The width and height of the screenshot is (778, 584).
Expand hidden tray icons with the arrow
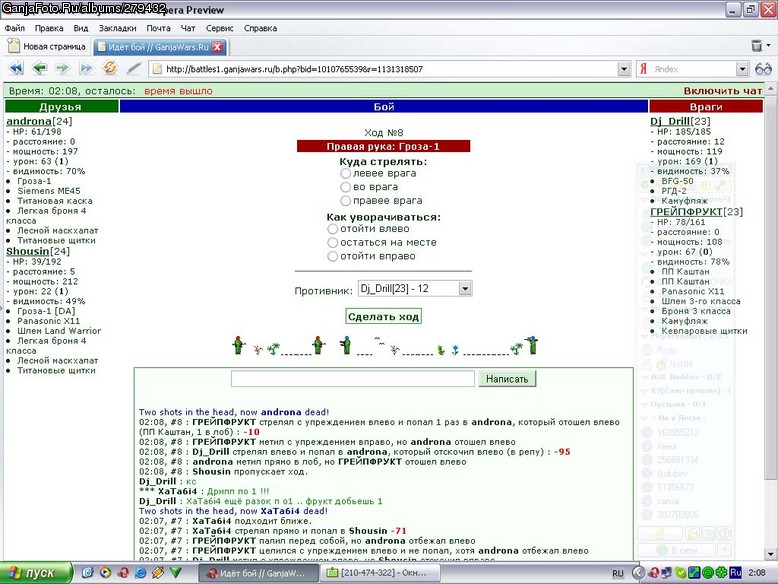[639, 573]
